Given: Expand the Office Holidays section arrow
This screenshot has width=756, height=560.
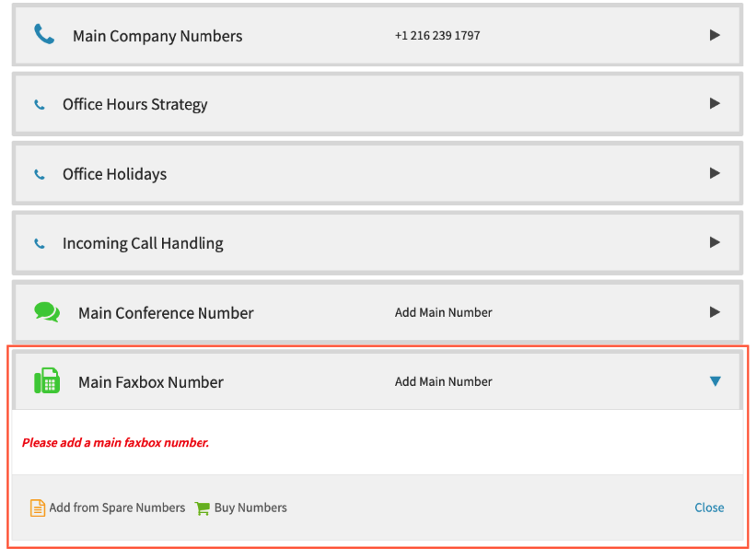Looking at the screenshot, I should click(x=715, y=173).
